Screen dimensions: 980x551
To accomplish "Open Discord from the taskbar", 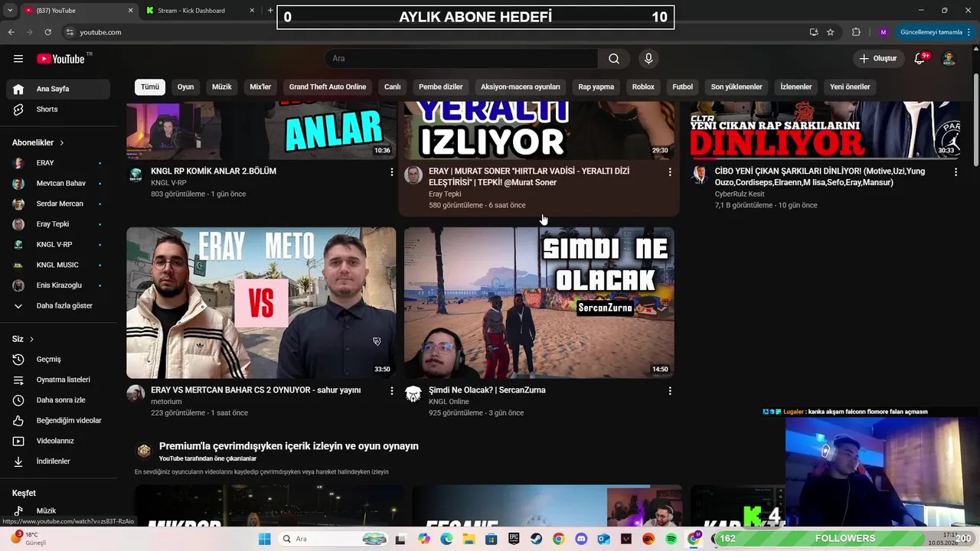I will point(581,539).
